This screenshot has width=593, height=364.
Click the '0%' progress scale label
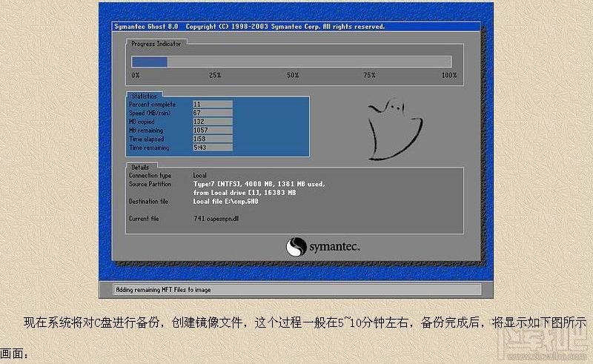click(136, 76)
